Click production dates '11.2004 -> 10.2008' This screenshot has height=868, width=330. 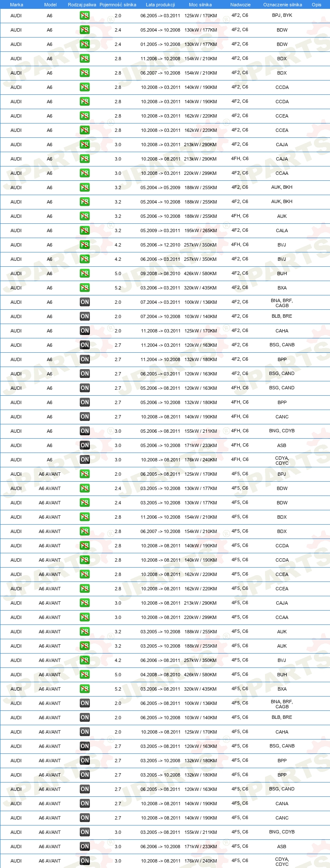point(160,359)
